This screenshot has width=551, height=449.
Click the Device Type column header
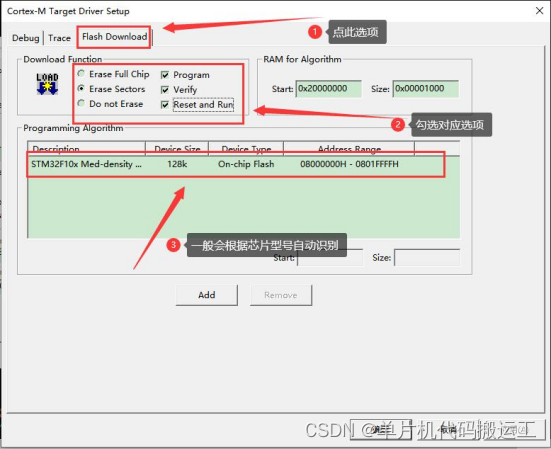coord(246,149)
